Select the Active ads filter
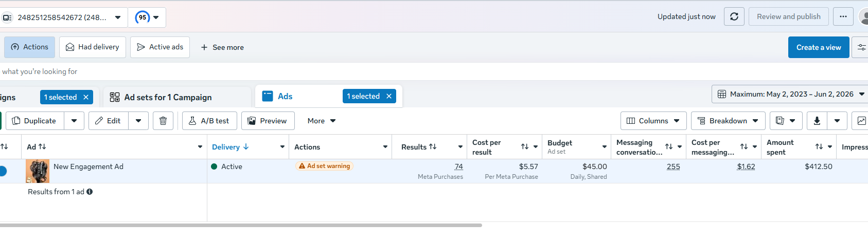 click(160, 47)
